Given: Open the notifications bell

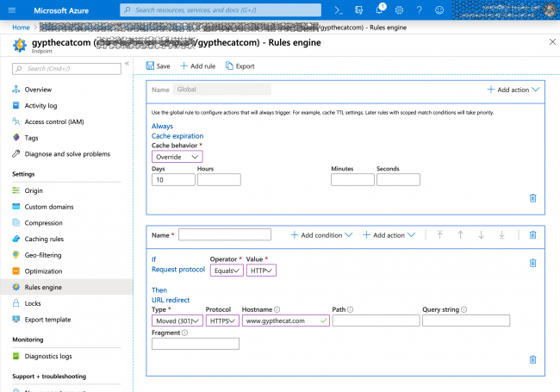Looking at the screenshot, I should [x=379, y=9].
